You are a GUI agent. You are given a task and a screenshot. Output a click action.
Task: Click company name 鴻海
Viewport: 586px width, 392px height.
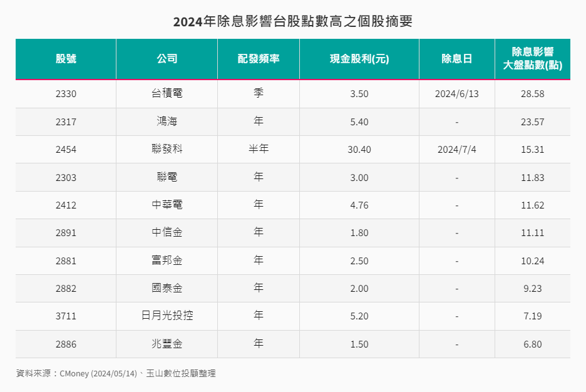167,121
